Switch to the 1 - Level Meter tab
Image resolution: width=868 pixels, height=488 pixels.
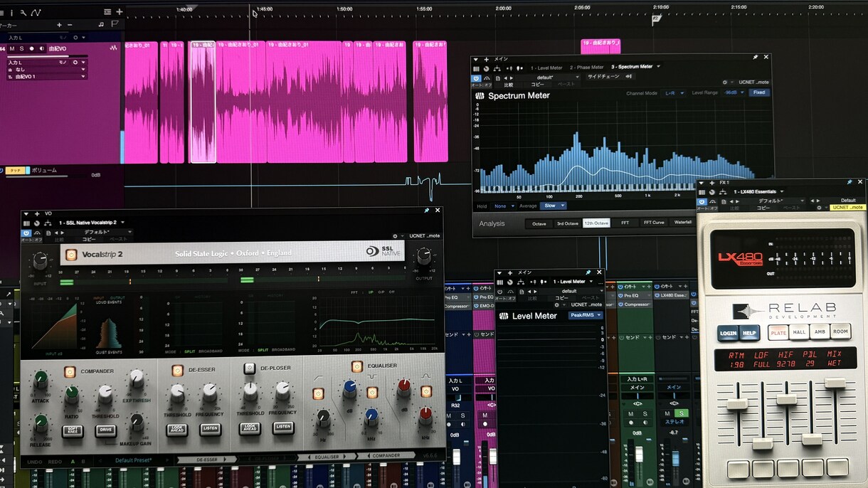tap(546, 67)
